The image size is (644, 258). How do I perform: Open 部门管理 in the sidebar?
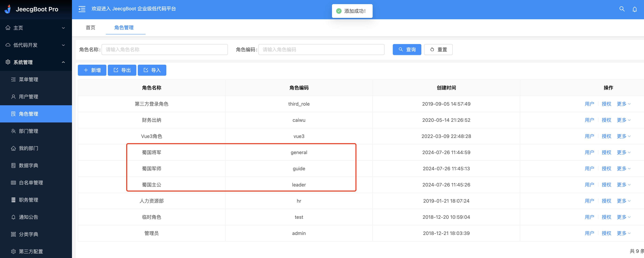[x=36, y=131]
